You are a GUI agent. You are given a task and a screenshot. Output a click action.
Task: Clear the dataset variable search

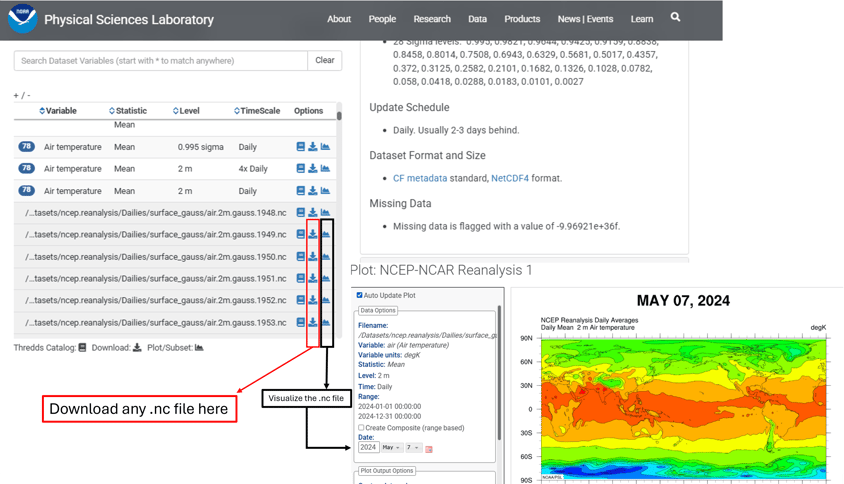325,60
